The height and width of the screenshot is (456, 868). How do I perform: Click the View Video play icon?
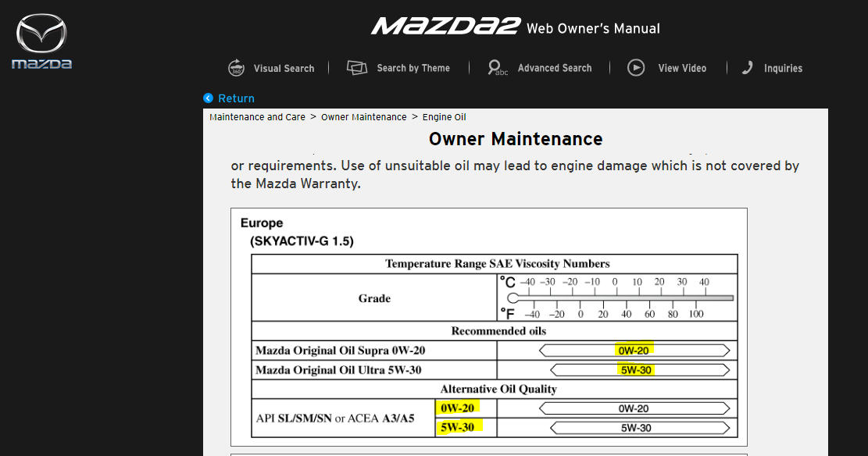pyautogui.click(x=636, y=68)
